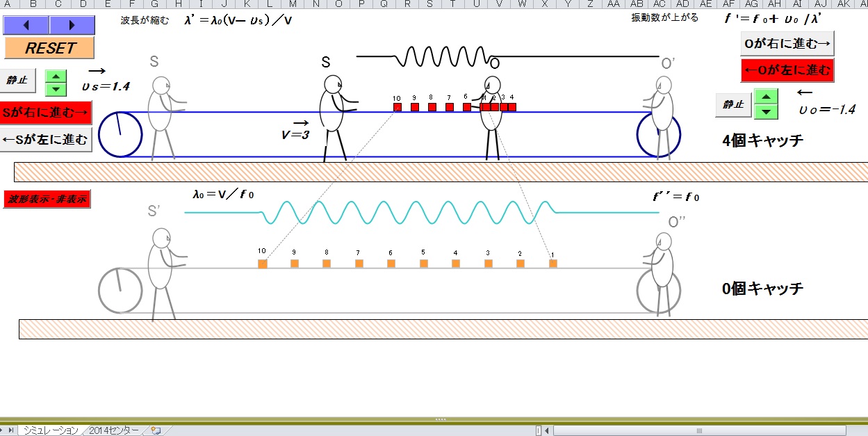
Task: Jump to the last sheet with the tab arrow
Action: (11, 430)
